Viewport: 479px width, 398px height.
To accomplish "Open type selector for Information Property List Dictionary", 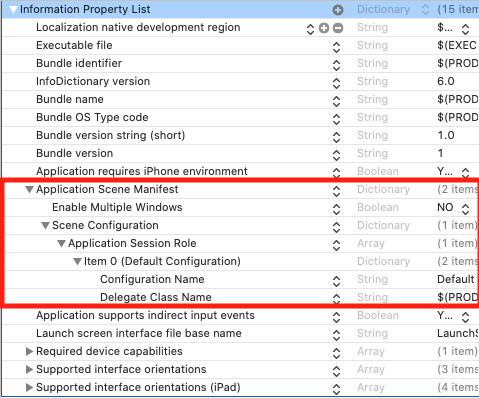I will click(425, 10).
